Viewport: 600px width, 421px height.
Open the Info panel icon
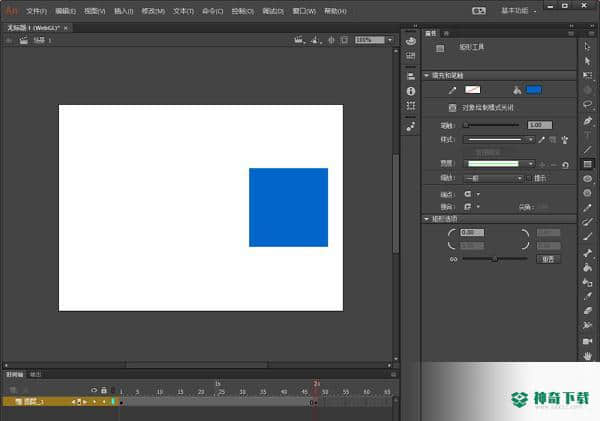click(x=411, y=91)
